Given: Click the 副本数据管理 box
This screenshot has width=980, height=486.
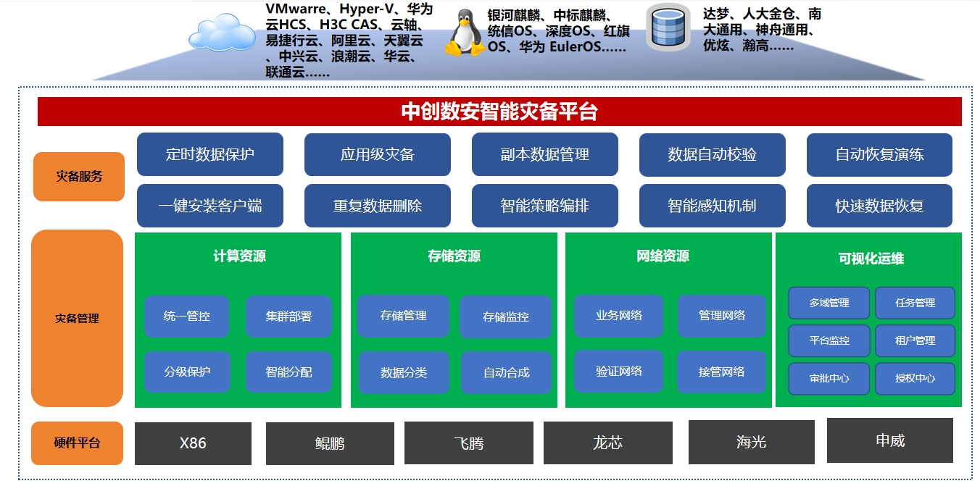Looking at the screenshot, I should (x=545, y=154).
